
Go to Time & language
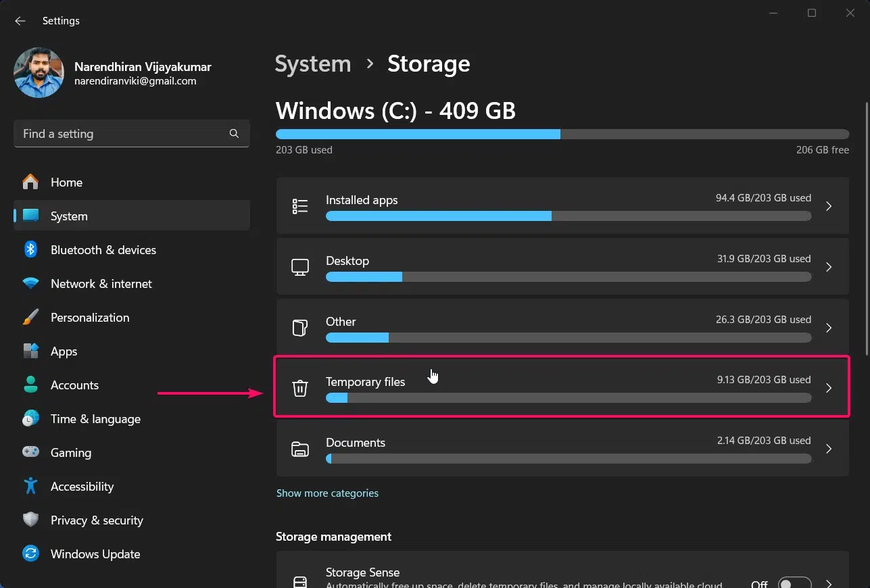(x=132, y=418)
